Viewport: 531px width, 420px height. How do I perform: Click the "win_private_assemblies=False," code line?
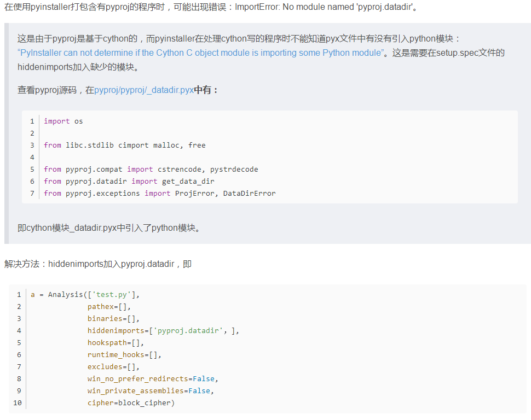click(151, 391)
